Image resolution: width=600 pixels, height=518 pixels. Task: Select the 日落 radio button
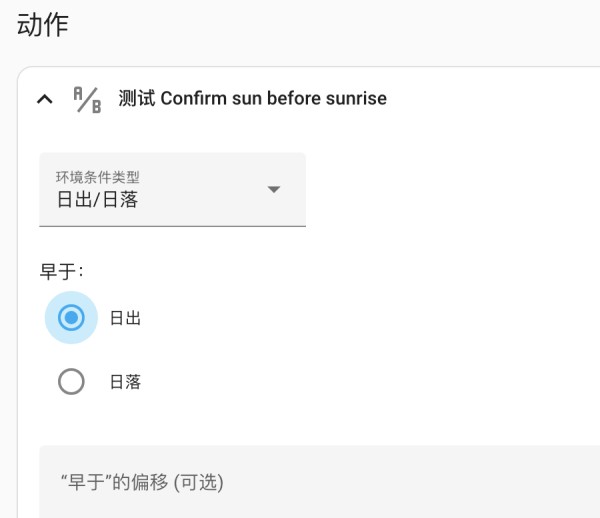tap(71, 381)
